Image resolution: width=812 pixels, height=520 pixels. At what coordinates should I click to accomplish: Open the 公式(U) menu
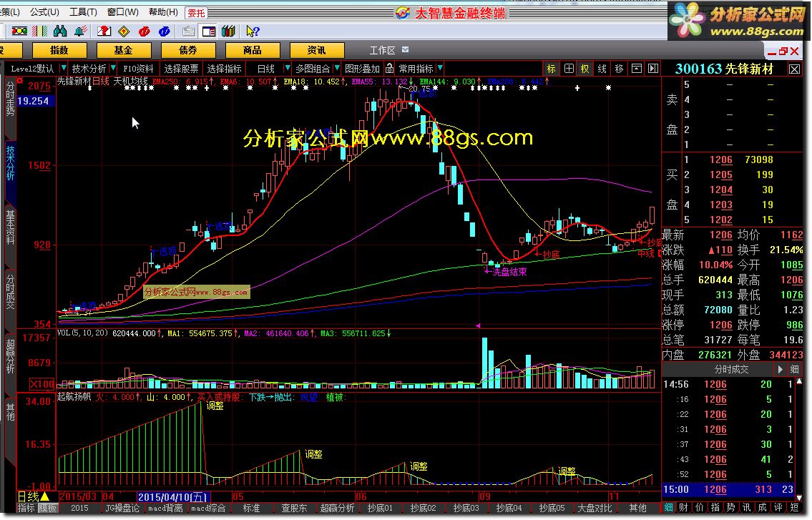click(x=44, y=11)
